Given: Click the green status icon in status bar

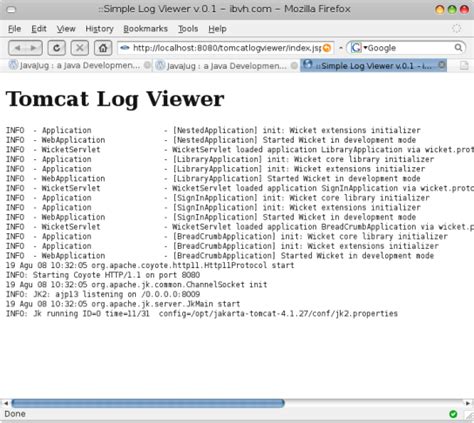Looking at the screenshot, I should point(453,414).
